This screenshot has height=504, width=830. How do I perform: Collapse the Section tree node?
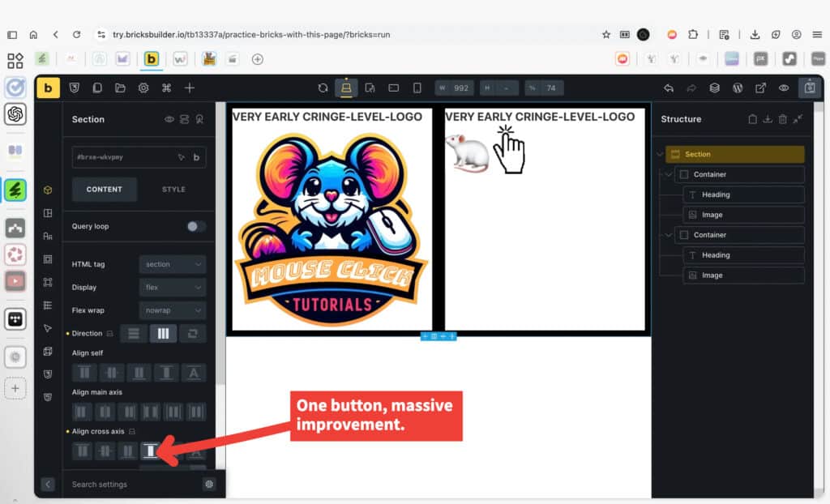click(x=660, y=155)
